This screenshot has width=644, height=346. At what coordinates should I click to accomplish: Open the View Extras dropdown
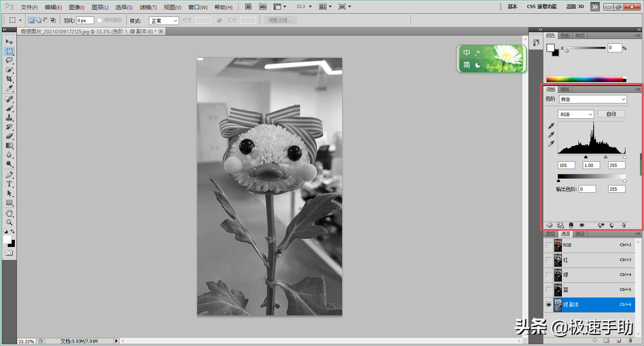tap(280, 6)
